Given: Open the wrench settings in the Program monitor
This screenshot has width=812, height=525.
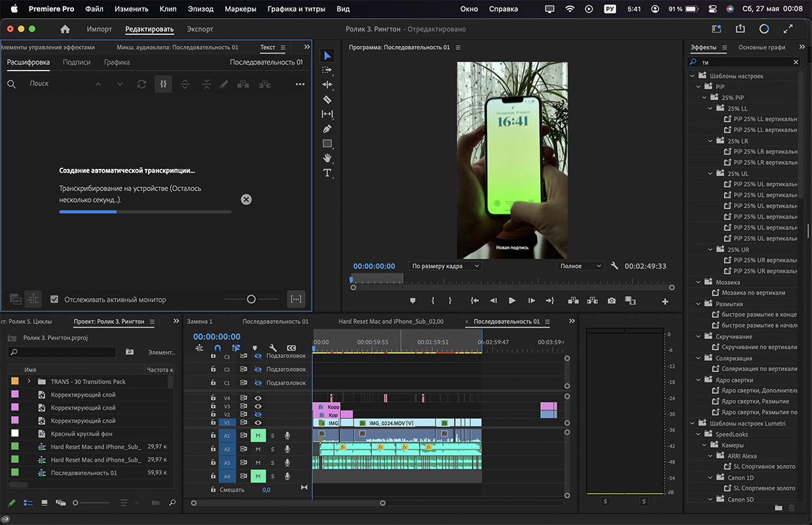Looking at the screenshot, I should tap(614, 266).
